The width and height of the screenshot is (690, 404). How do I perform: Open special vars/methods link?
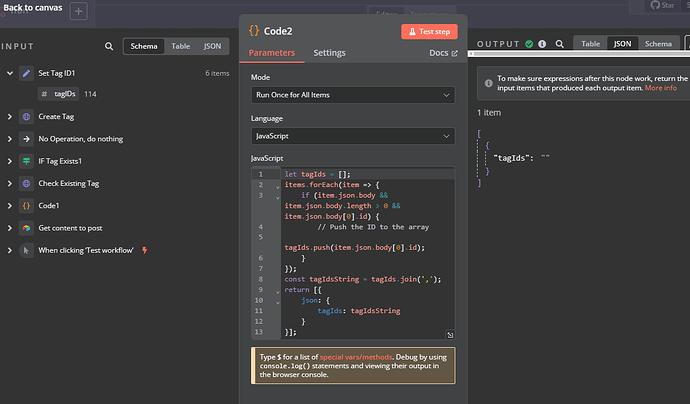click(x=356, y=357)
